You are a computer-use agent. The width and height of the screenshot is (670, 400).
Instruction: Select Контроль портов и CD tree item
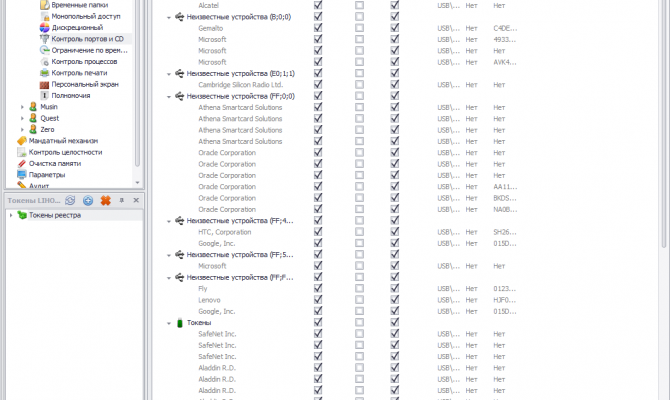(x=88, y=39)
